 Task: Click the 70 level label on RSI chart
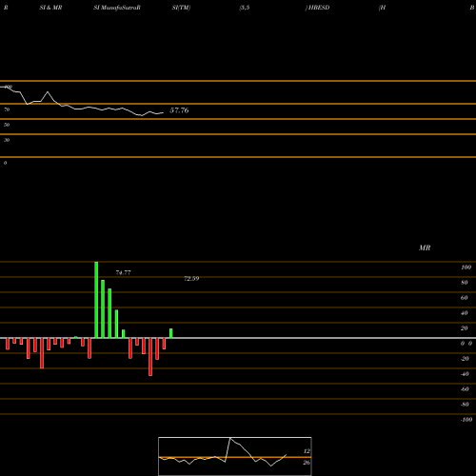(7, 109)
